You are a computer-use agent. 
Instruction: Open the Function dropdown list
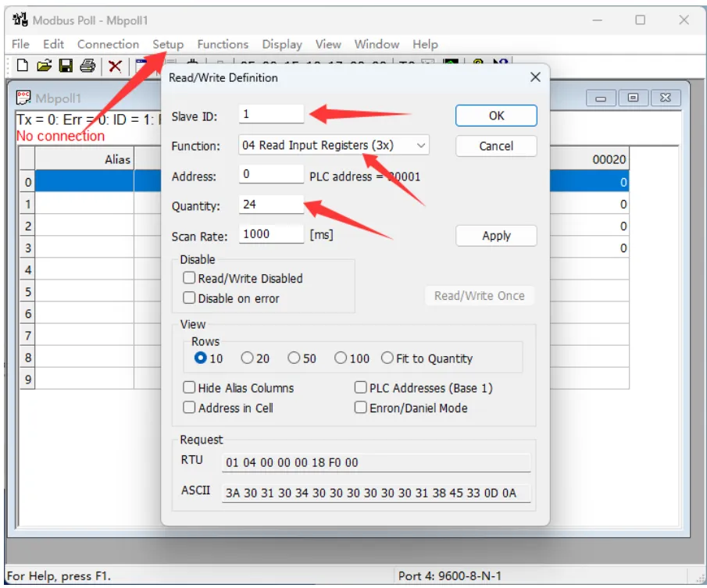pyautogui.click(x=421, y=145)
